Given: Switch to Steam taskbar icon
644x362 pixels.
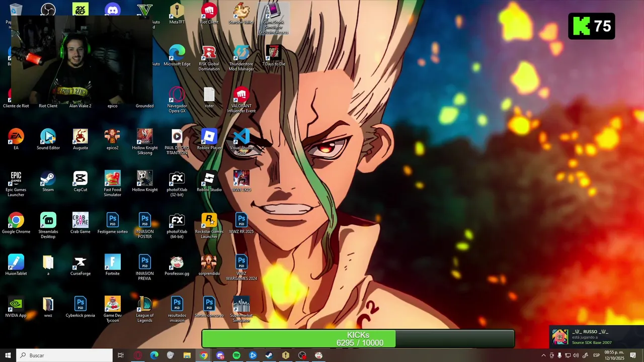Looking at the screenshot, I should pyautogui.click(x=269, y=355).
